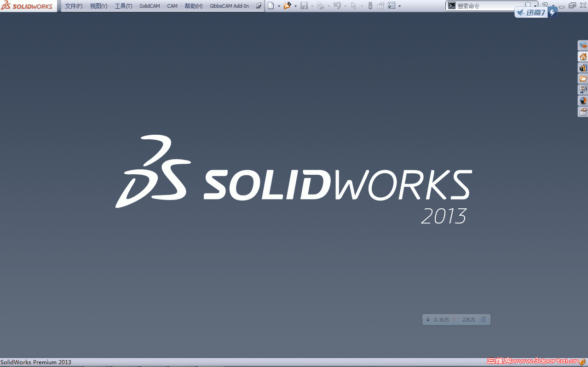This screenshot has width=588, height=367.
Task: Open the File Explorer task pane tab
Action: [583, 79]
